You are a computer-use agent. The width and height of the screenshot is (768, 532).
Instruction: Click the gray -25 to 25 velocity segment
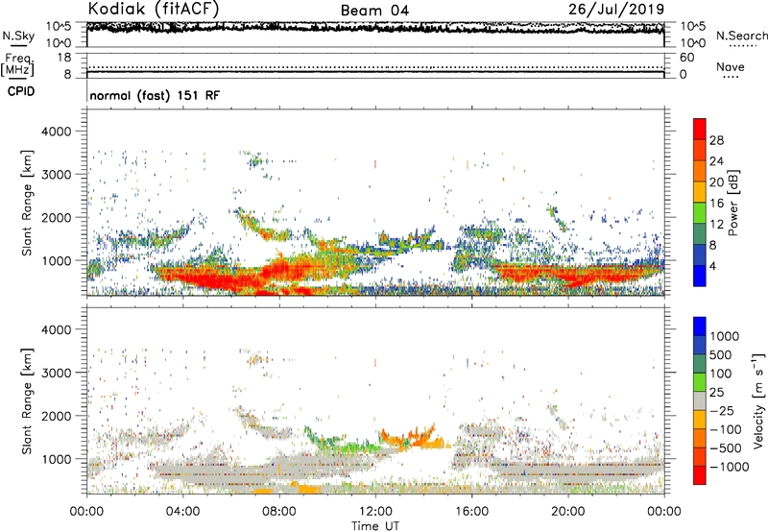click(700, 400)
